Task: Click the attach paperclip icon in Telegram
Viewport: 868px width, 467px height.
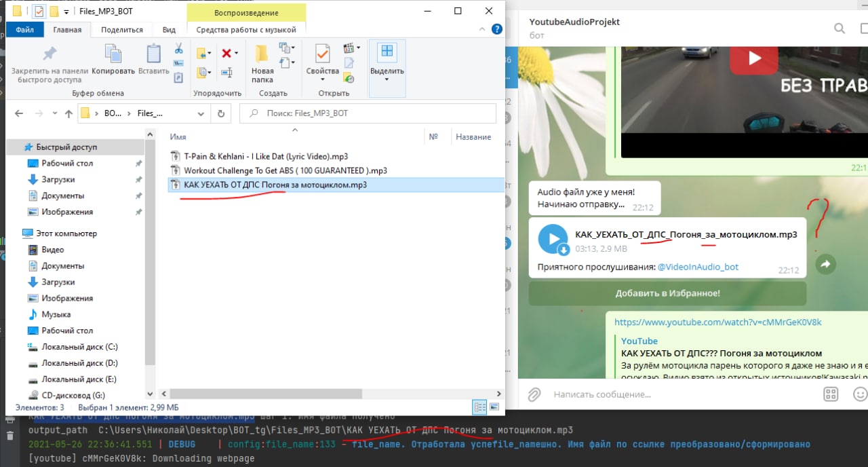Action: [x=534, y=394]
